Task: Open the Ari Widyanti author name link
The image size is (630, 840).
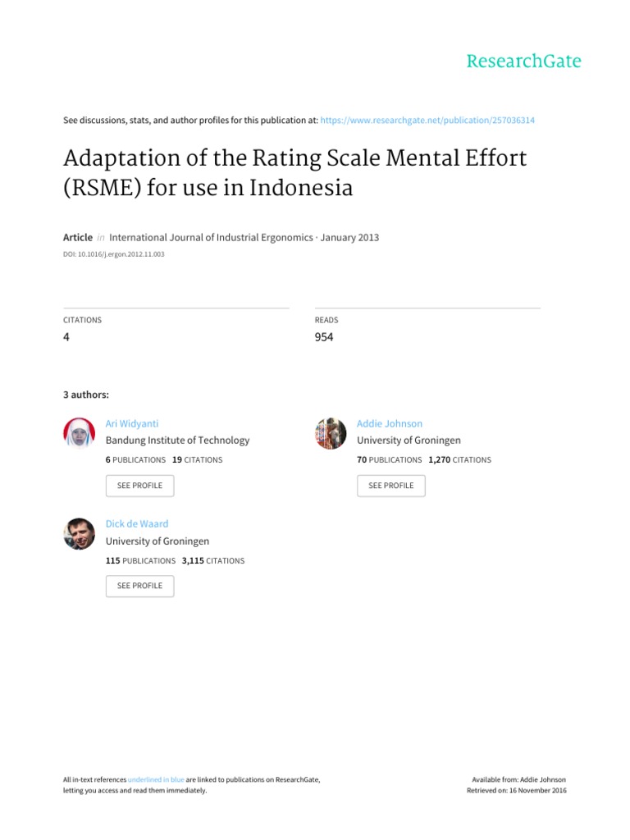Action: pos(132,423)
